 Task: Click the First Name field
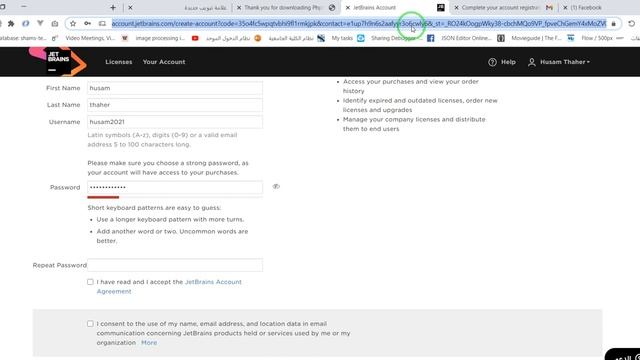pos(175,88)
